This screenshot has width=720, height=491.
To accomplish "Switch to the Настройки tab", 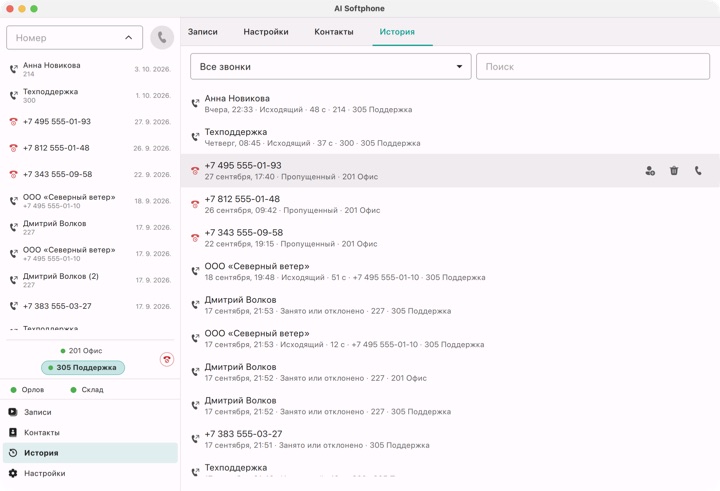I will (x=266, y=32).
